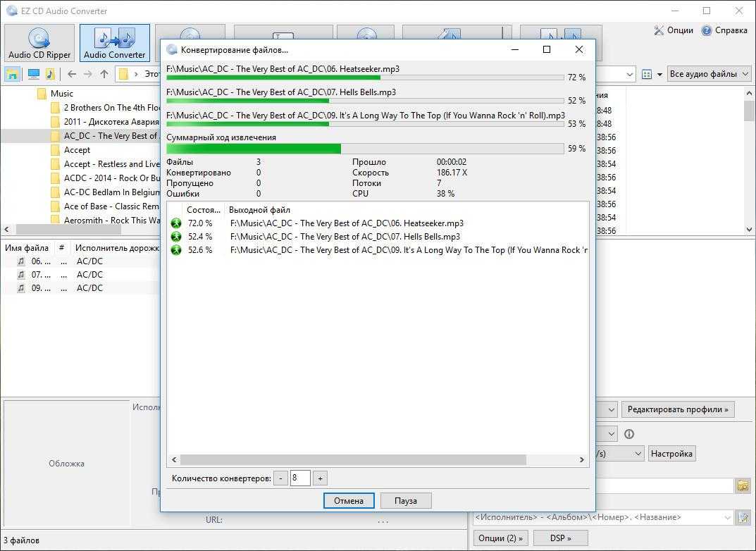Decrease converter count with minus button
The height and width of the screenshot is (551, 756).
[x=280, y=478]
